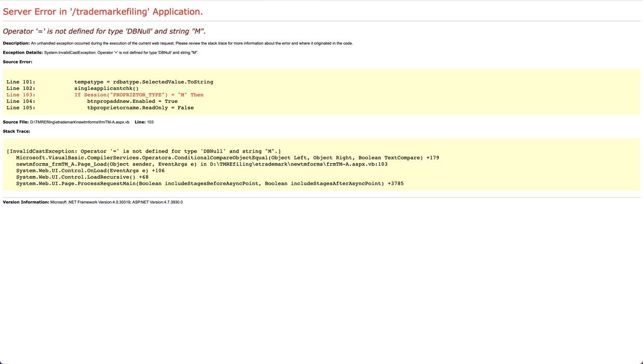Click the System.Web.UI.Control.OnLoad stack line

[91, 171]
